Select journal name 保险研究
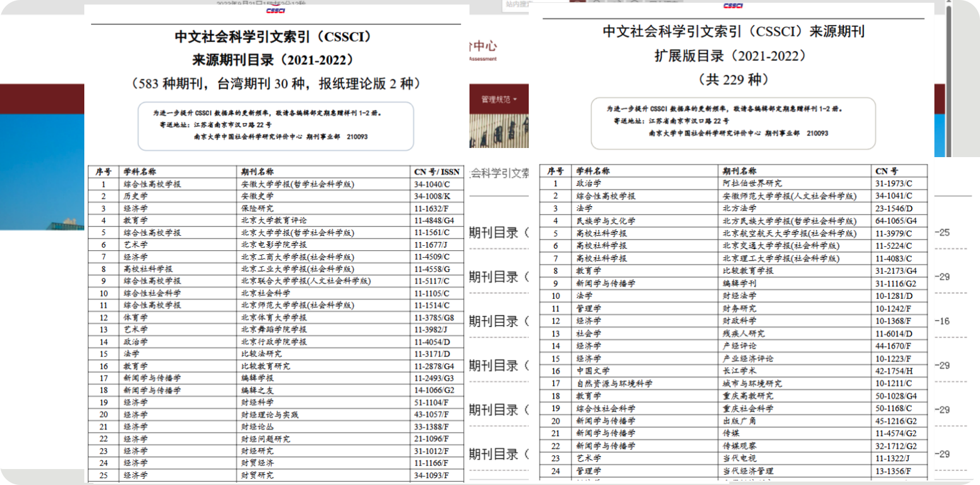 [257, 208]
